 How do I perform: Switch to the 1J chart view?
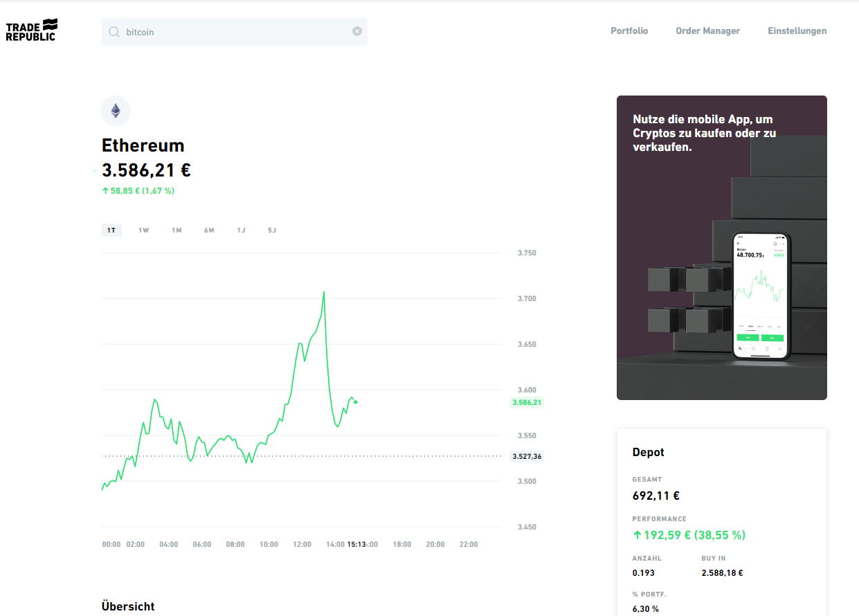point(241,230)
